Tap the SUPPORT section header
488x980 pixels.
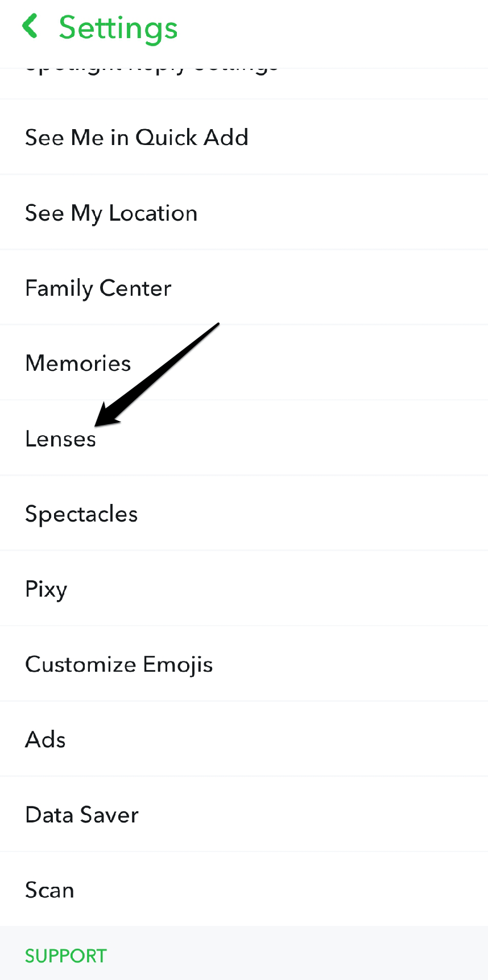(65, 956)
